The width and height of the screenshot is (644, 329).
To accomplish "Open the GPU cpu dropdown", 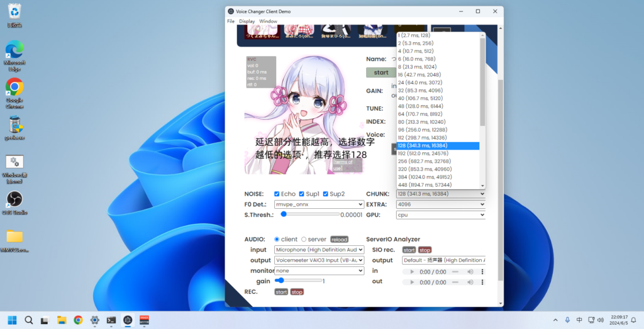I will pyautogui.click(x=441, y=215).
